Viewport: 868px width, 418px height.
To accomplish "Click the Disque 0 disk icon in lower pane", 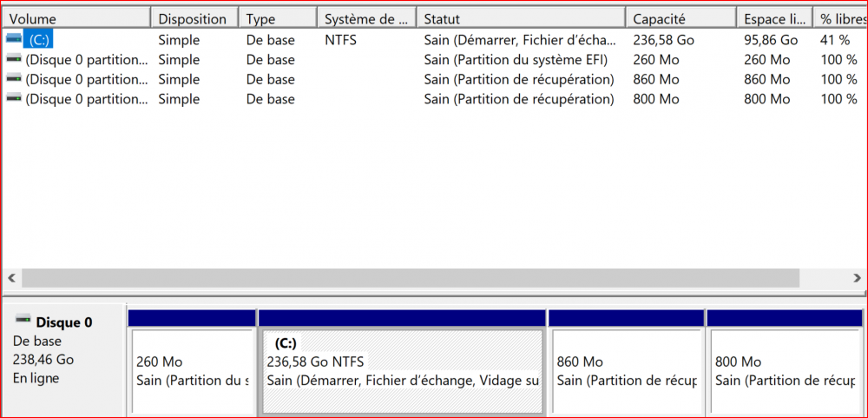I will point(23,322).
